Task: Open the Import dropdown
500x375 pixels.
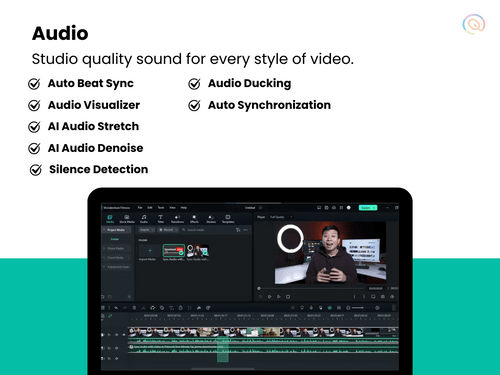Action: click(146, 230)
